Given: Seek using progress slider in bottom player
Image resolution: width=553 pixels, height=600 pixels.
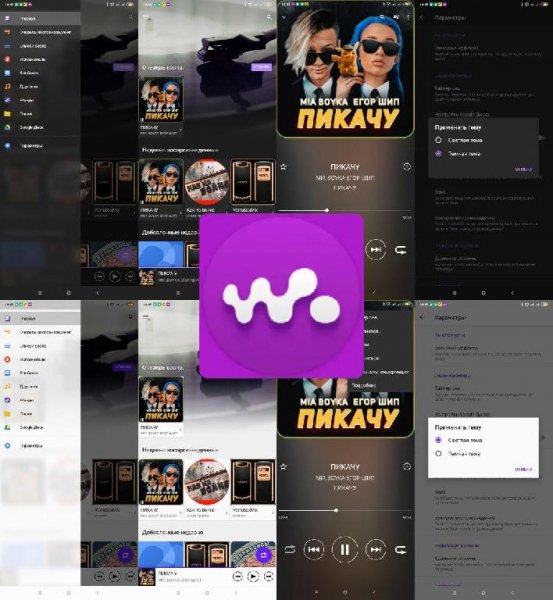Looking at the screenshot, I should pos(345,510).
